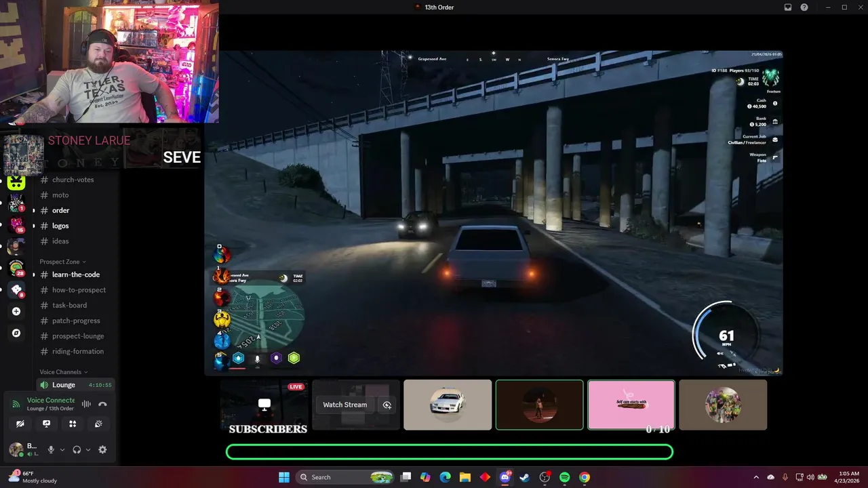This screenshot has width=868, height=488.
Task: Click the share your screen icon
Action: (x=46, y=424)
